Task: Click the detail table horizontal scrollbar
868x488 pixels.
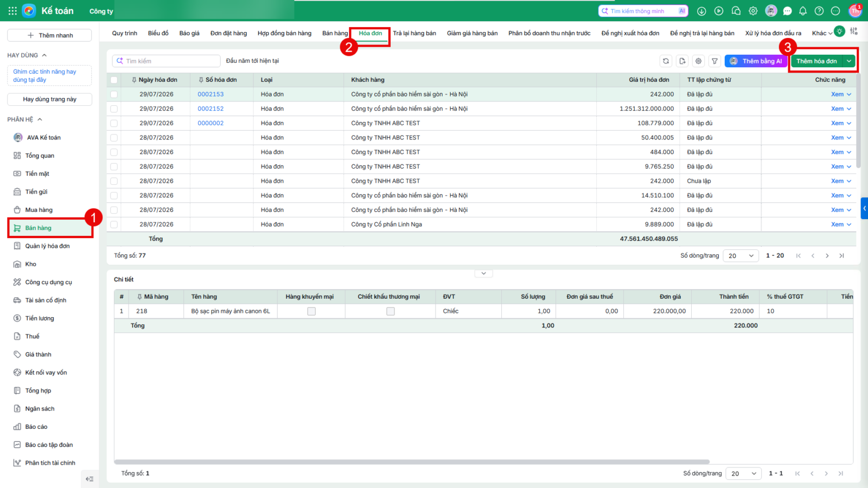Action: 412,462
